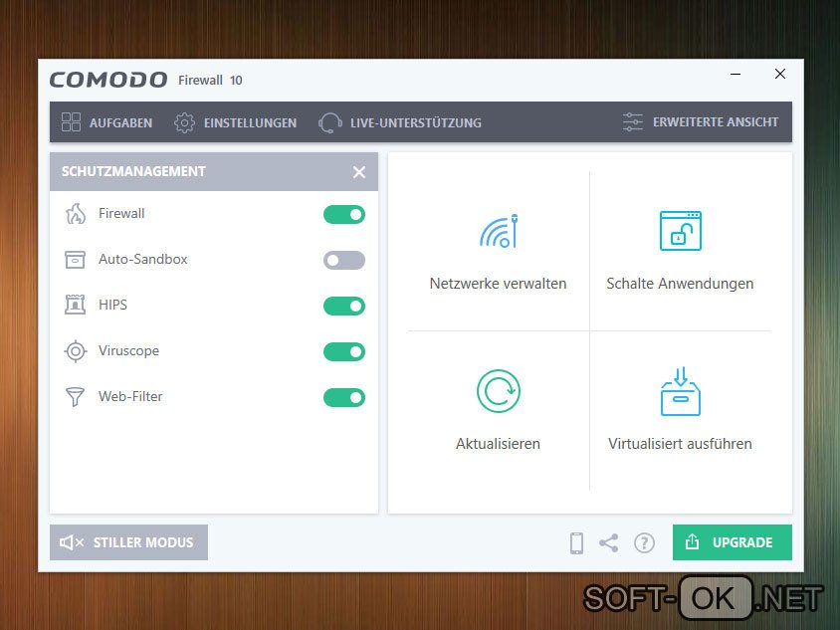The image size is (840, 630).
Task: Enable the Auto-Sandbox toggle
Action: (344, 261)
